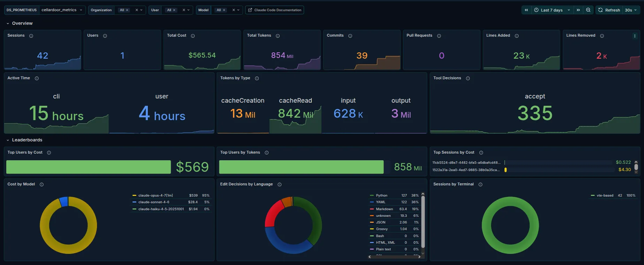Show info for Lines Removed panel
Screen dimensions: 644x265
[602, 36]
